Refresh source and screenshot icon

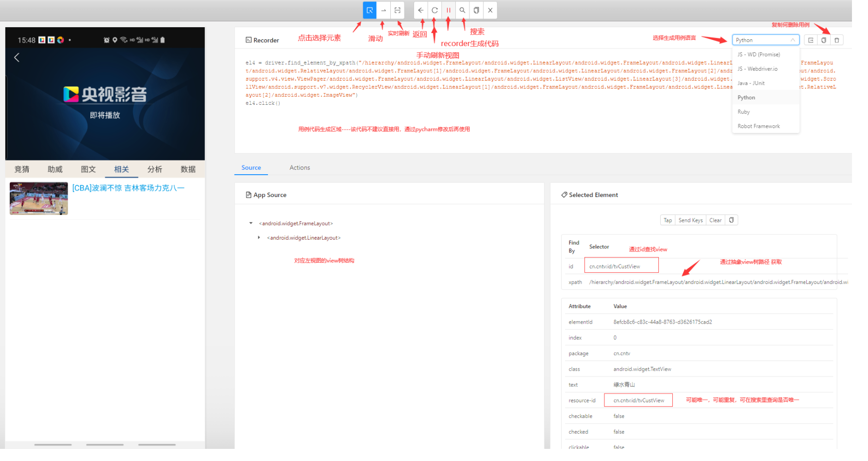[435, 10]
